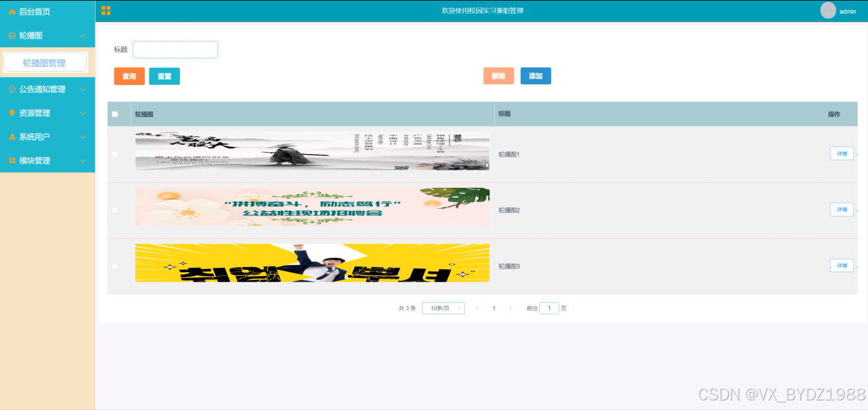This screenshot has height=410, width=868.
Task: Click the pink 招聘会 banner thumbnail
Action: (312, 207)
